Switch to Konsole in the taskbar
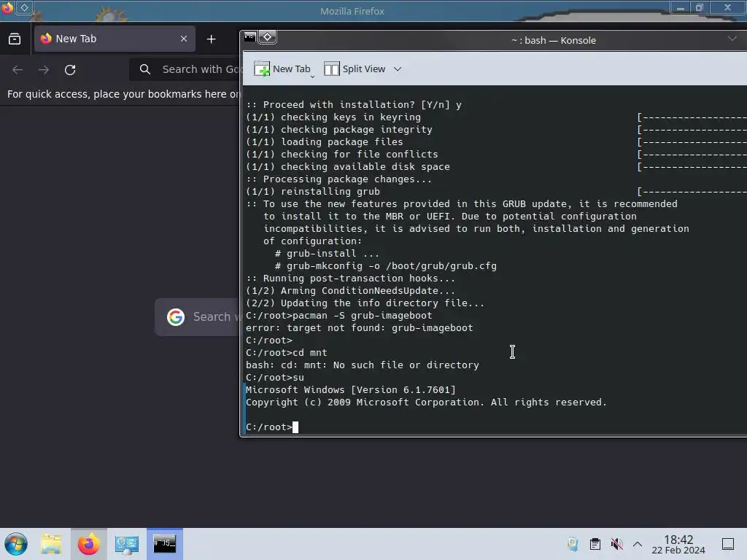This screenshot has height=560, width=747. [164, 544]
